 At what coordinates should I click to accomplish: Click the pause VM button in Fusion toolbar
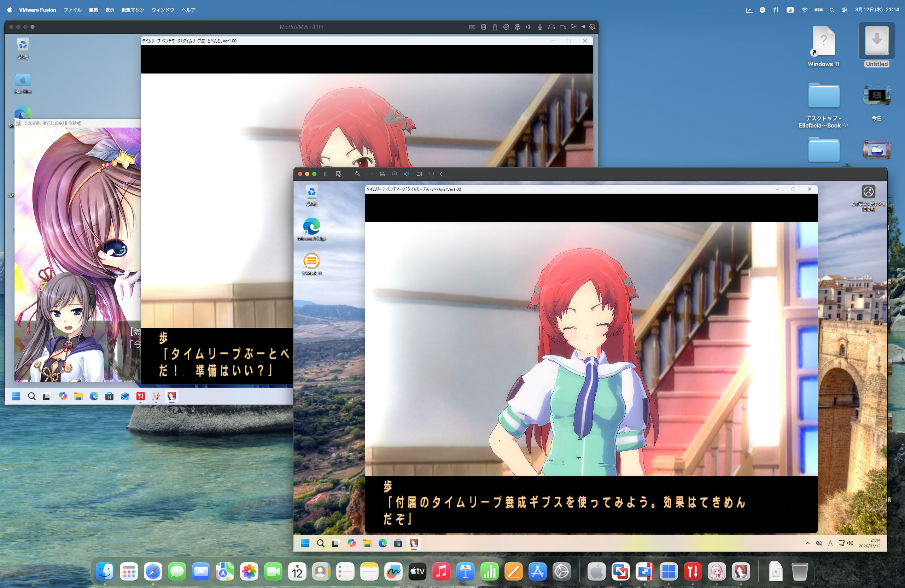click(x=326, y=174)
